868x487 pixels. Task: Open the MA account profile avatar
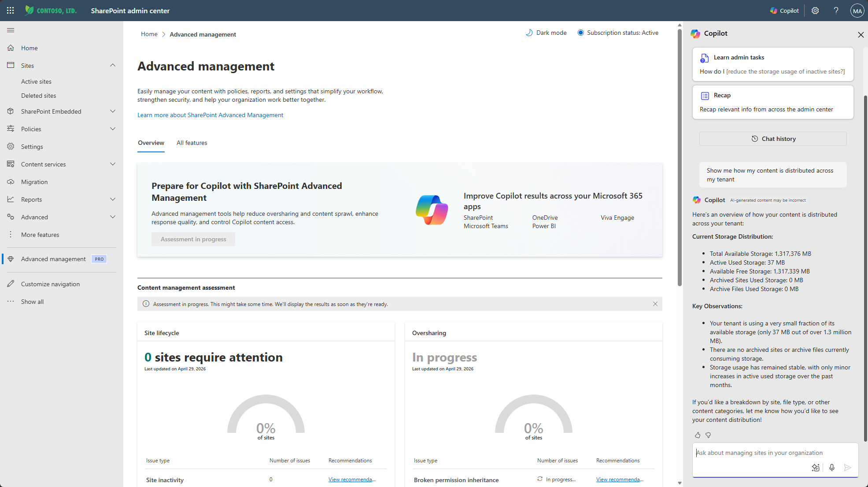coord(857,11)
